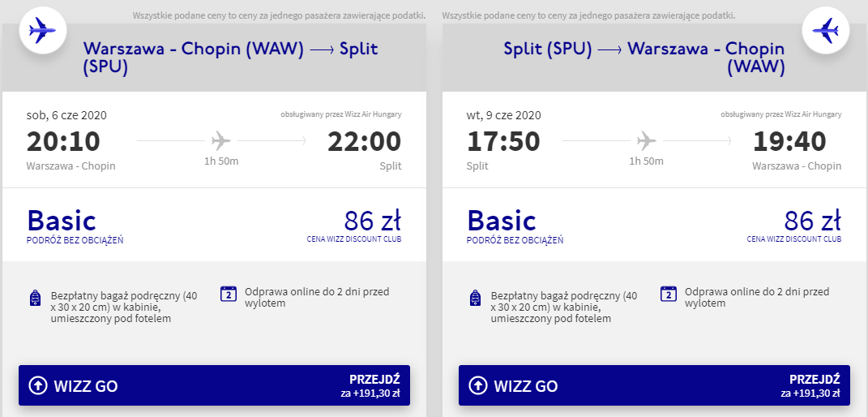Upgrade outbound flight via PRZEJDŹ +191,30 zł
This screenshot has height=417, width=868.
374,386
